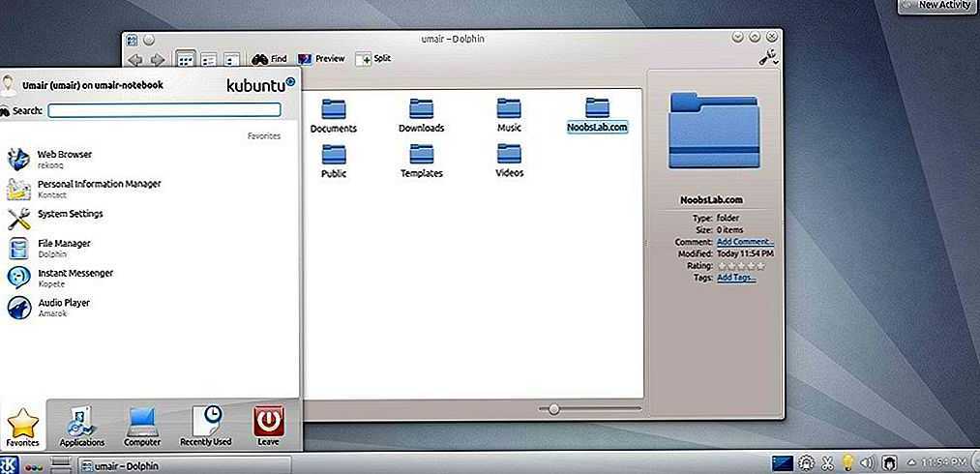980x474 pixels.
Task: Click the kubuntu logo in launcher
Action: click(260, 84)
